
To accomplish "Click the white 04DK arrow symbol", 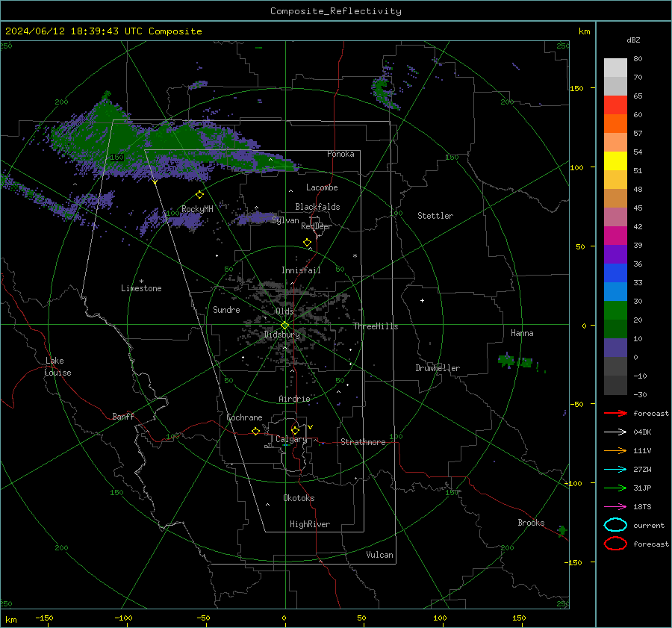I will (x=615, y=432).
